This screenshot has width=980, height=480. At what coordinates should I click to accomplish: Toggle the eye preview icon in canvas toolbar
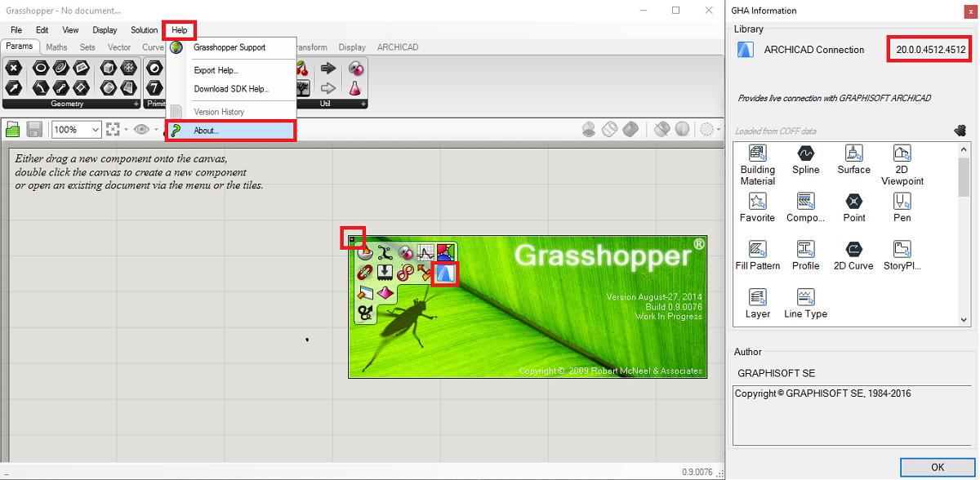click(141, 129)
